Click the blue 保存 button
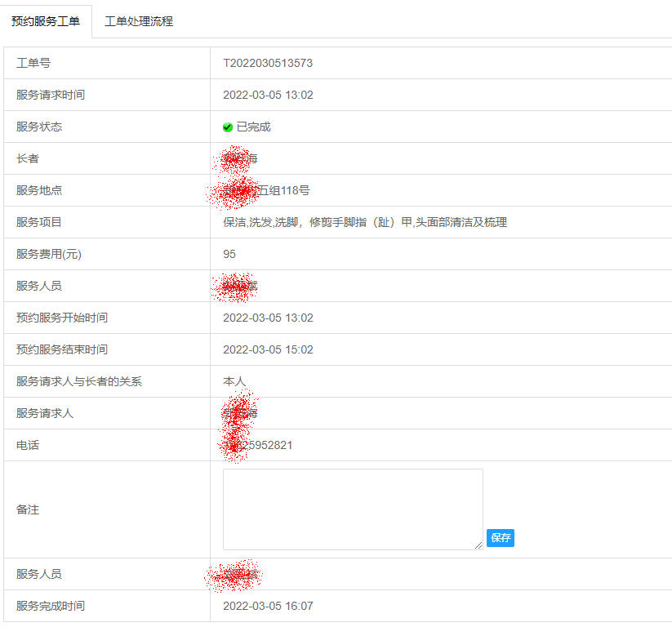Viewport: 672px width, 636px height. click(501, 538)
